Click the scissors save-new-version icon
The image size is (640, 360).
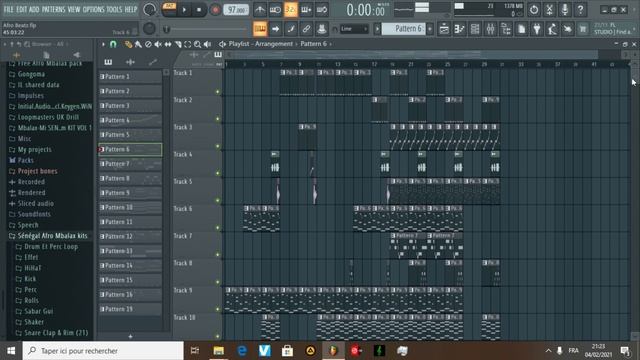click(x=549, y=9)
